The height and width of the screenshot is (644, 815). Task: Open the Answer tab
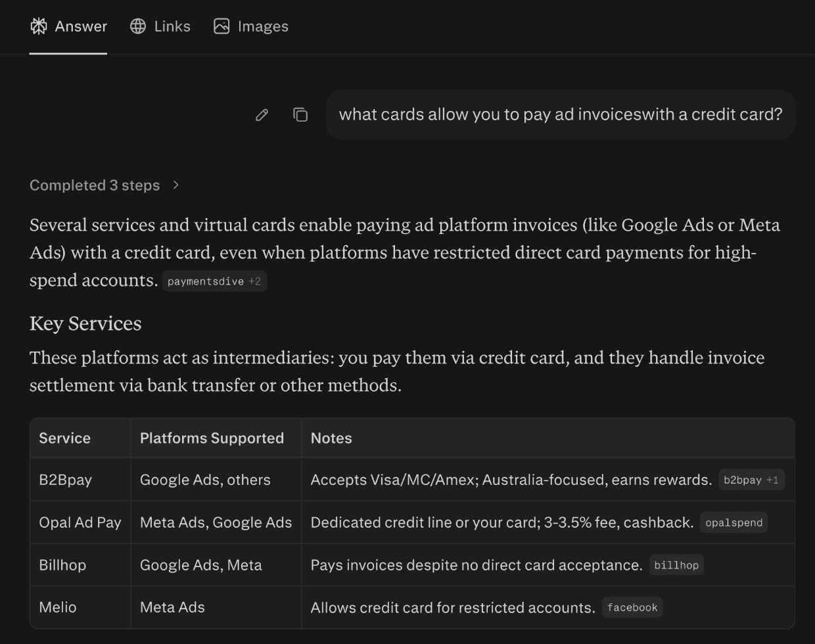(x=68, y=26)
